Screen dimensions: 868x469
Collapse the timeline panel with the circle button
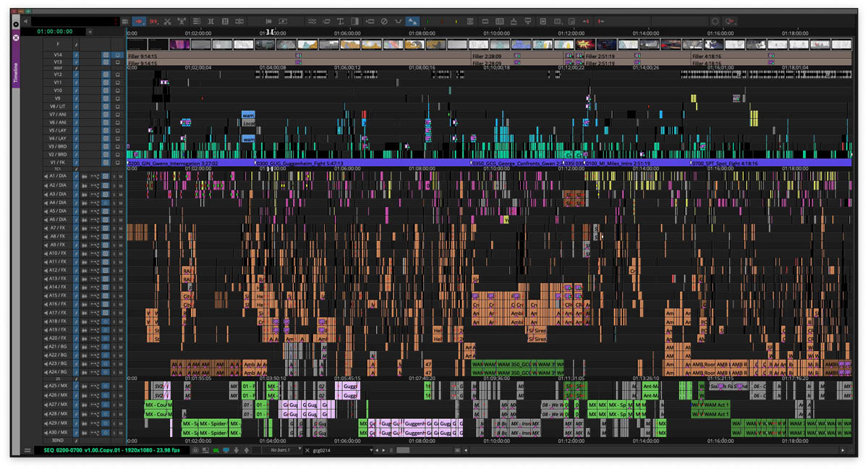pos(15,24)
